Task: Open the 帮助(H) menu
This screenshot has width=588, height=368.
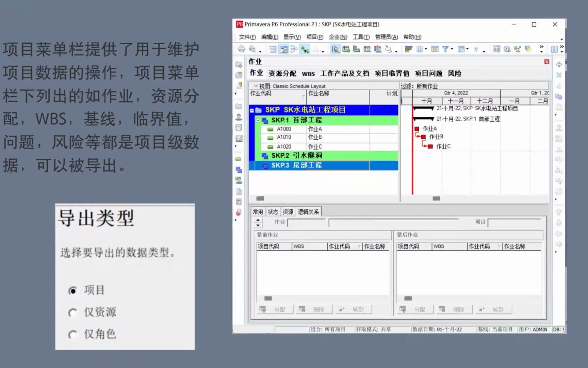Action: pos(412,37)
